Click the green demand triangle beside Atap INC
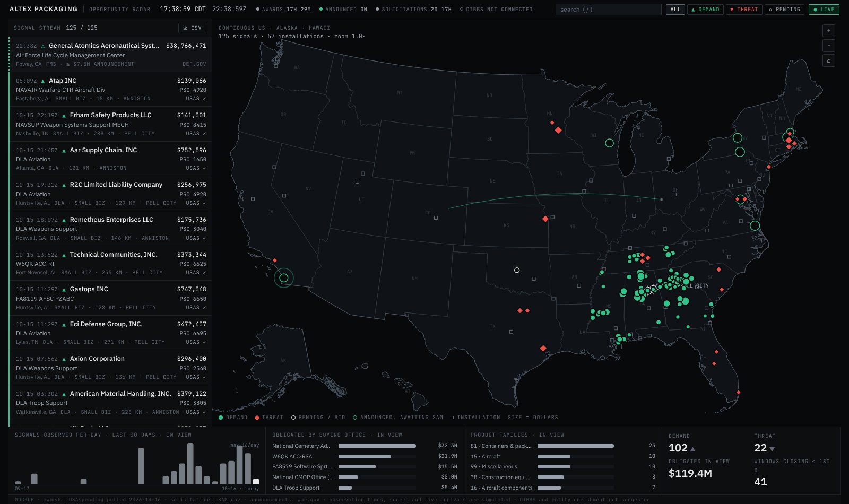The height and width of the screenshot is (504, 849). coord(43,81)
